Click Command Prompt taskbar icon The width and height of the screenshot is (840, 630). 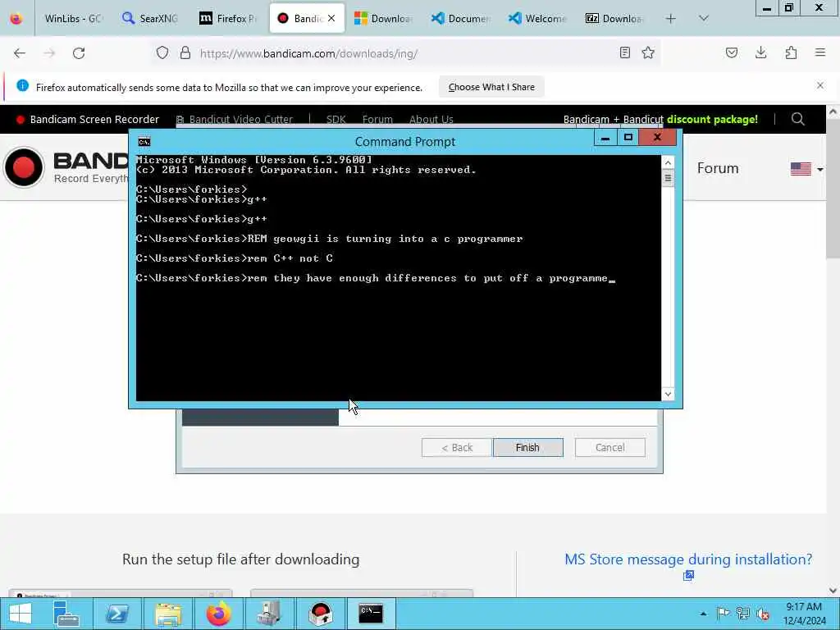coord(371,613)
